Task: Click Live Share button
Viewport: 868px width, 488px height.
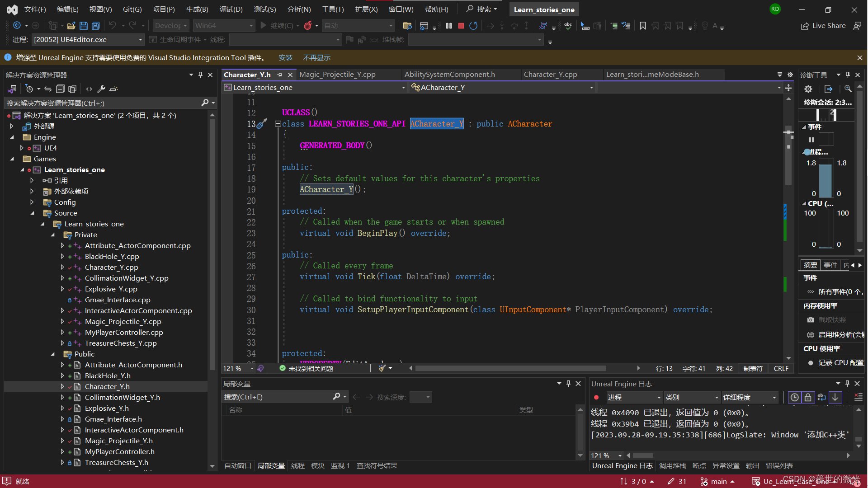Action: (823, 26)
